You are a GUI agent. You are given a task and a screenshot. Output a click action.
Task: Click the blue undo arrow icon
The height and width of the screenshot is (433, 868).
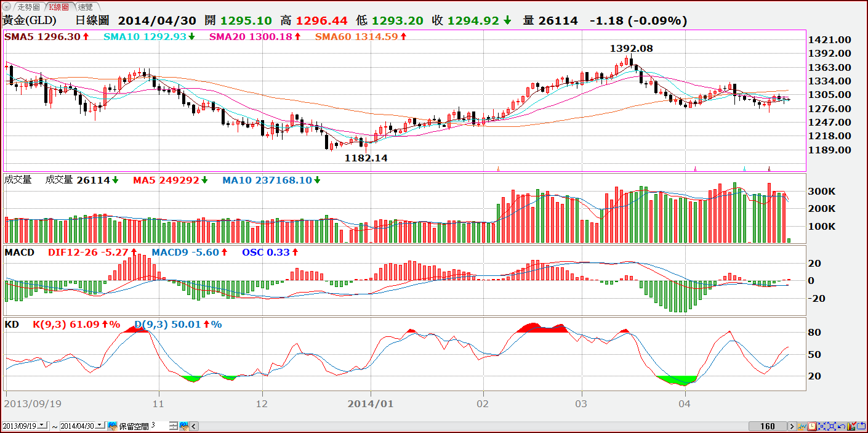842,426
